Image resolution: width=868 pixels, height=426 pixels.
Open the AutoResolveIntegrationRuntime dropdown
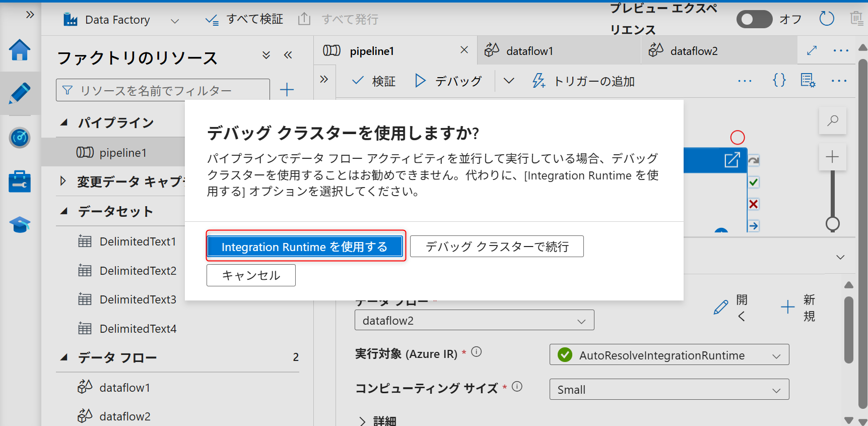(x=669, y=355)
